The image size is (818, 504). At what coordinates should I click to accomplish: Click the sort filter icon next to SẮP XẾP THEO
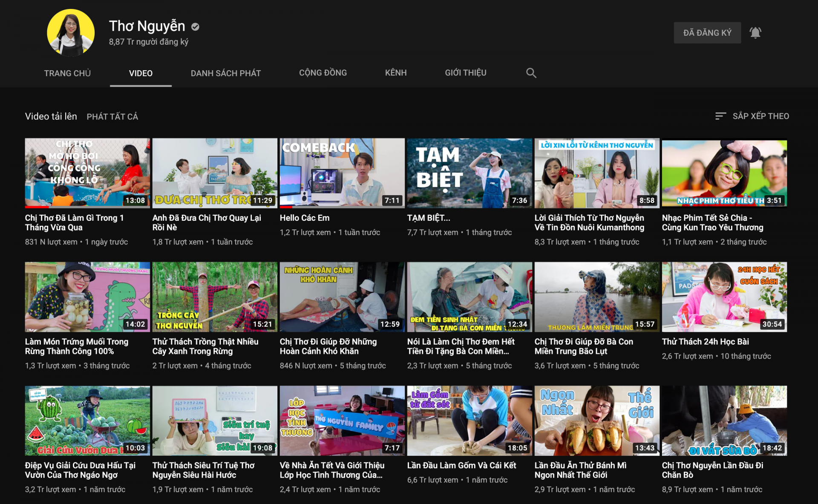[x=721, y=116]
